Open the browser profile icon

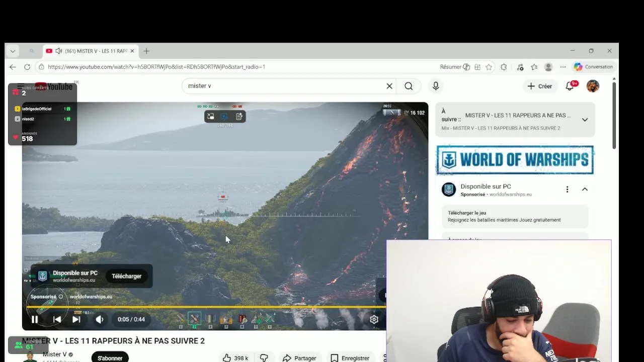tap(548, 67)
